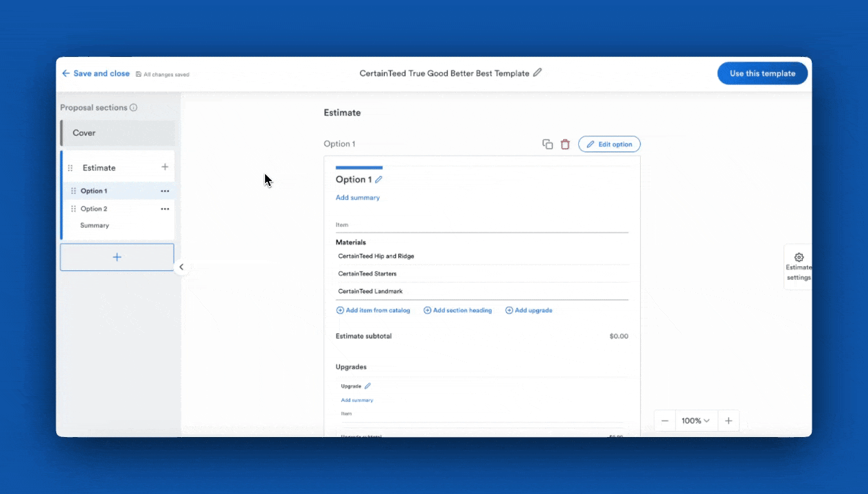The width and height of the screenshot is (868, 494).
Task: Edit Upgrade name with pencil icon
Action: point(367,386)
